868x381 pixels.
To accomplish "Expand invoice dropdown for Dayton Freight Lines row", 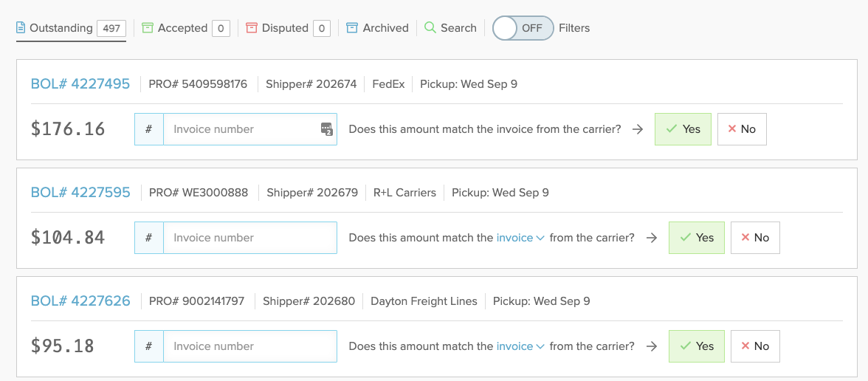I will point(520,346).
